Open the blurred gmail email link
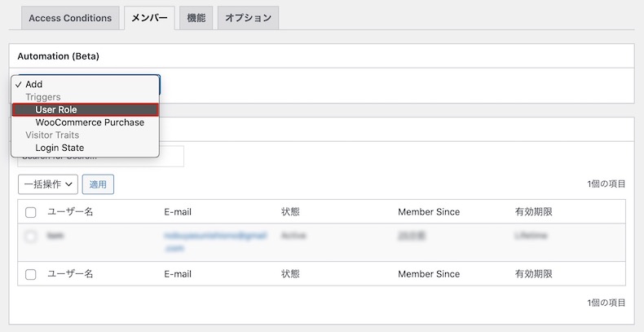 coord(216,241)
